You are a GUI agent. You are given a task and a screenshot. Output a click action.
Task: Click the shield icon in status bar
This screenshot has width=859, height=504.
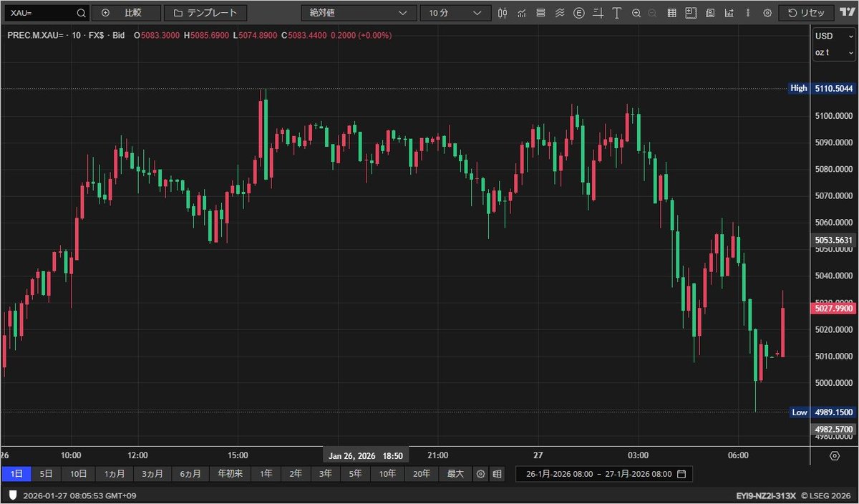[x=12, y=495]
